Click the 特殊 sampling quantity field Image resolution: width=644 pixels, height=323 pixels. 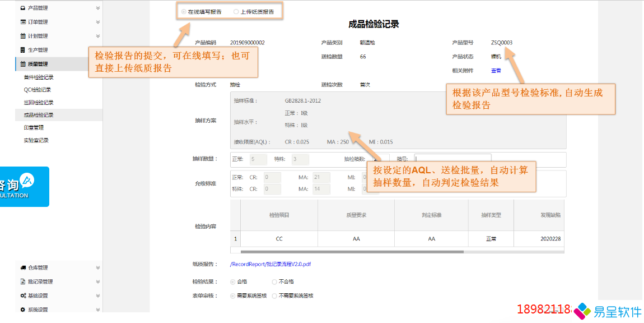300,159
